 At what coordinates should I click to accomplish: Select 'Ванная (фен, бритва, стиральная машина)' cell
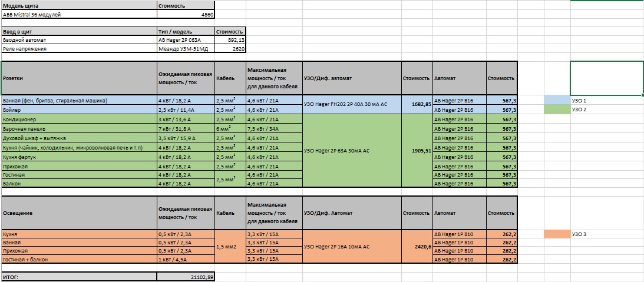tap(79, 101)
